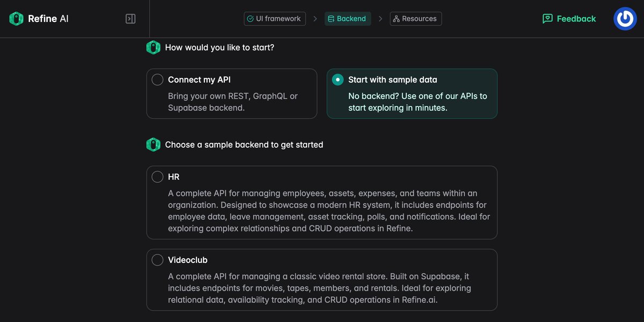Choose the Videoclub sample backend radio button
644x322 pixels.
tap(157, 260)
